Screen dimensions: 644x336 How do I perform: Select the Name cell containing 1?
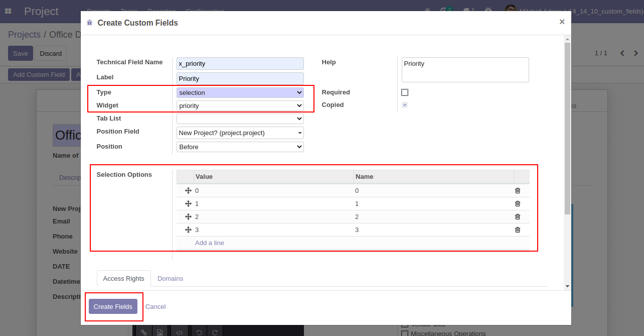(434, 203)
